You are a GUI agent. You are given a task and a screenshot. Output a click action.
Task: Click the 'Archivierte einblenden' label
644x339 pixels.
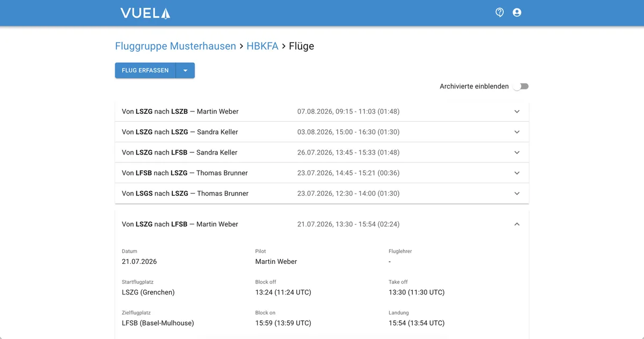coord(474,86)
